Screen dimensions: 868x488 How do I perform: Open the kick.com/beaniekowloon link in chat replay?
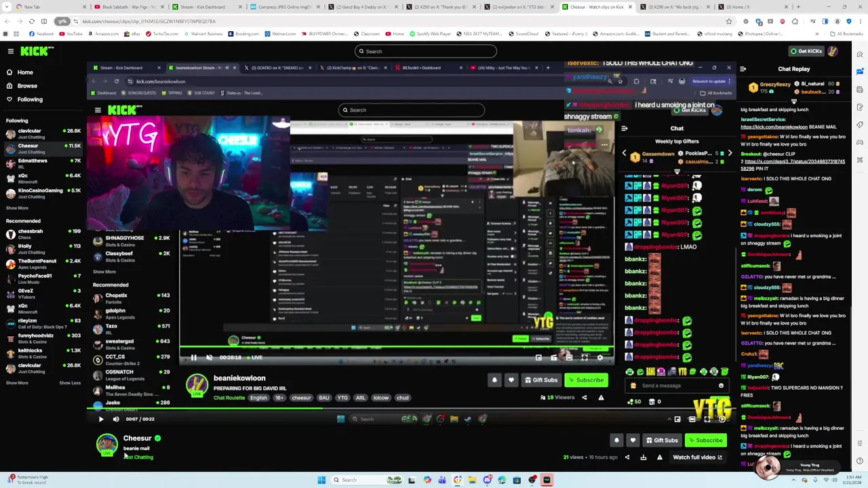(x=774, y=127)
